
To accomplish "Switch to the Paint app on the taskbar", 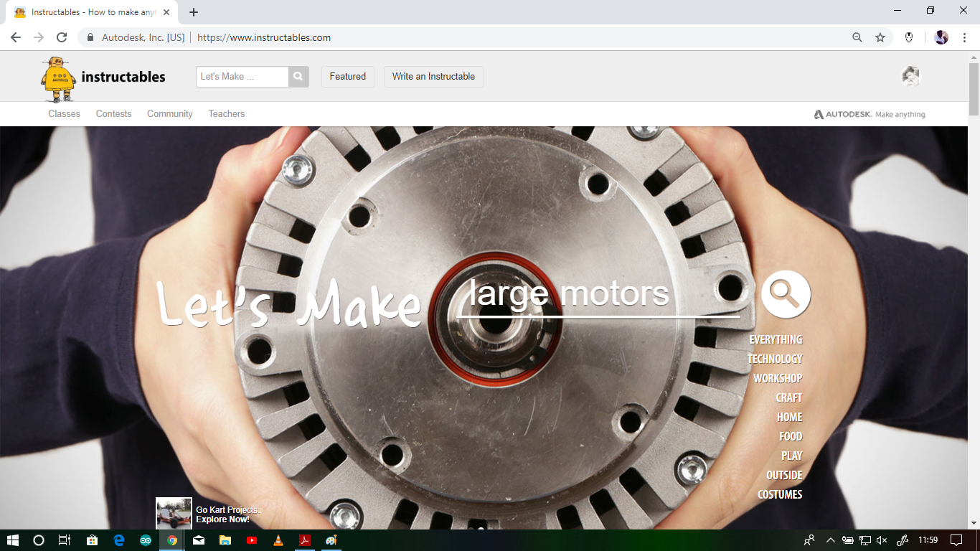I will [331, 540].
